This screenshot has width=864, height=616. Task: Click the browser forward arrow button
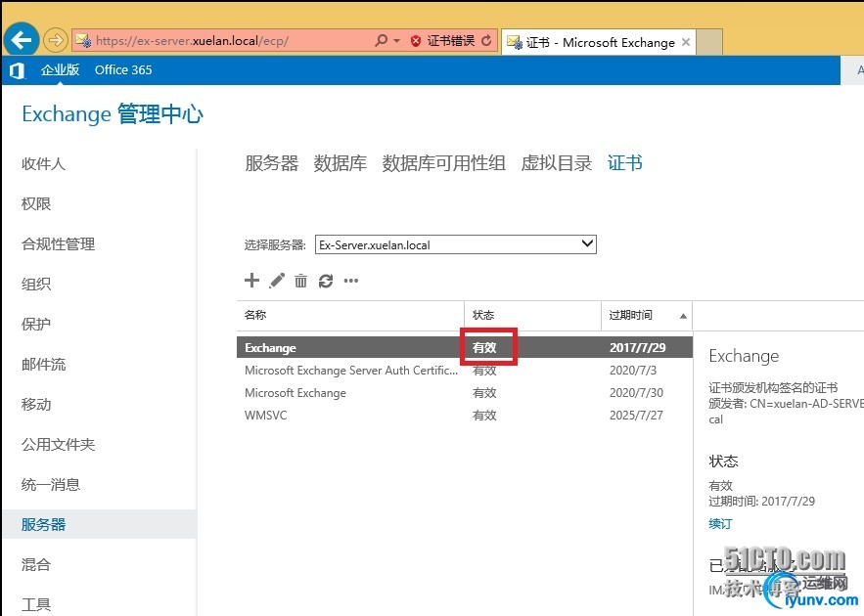[55, 40]
